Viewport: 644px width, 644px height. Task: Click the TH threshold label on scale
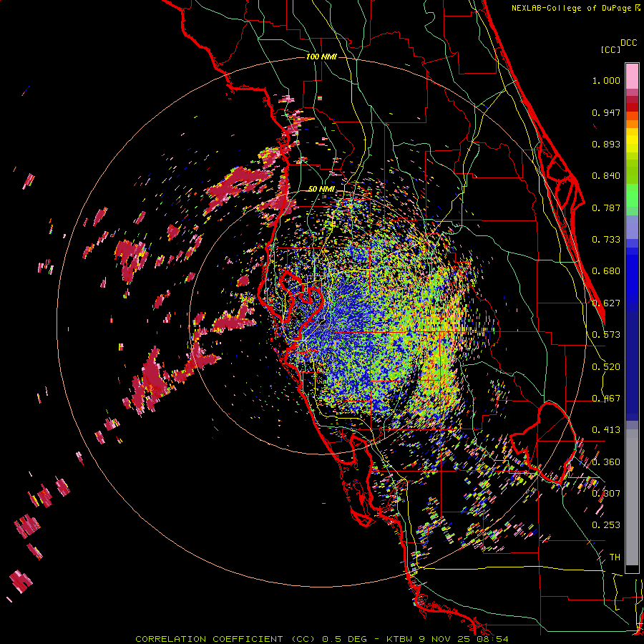click(x=615, y=557)
